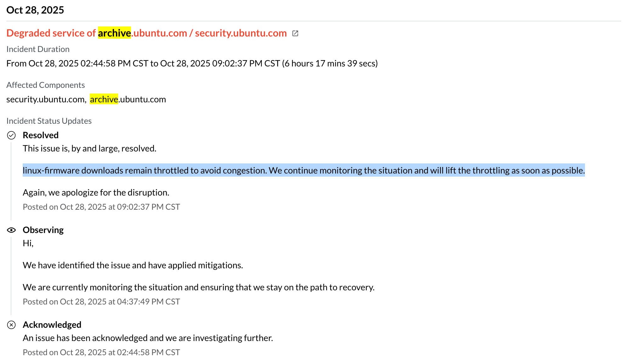Click the "Oct 28, 2025" date heading
The height and width of the screenshot is (364, 625).
(35, 10)
